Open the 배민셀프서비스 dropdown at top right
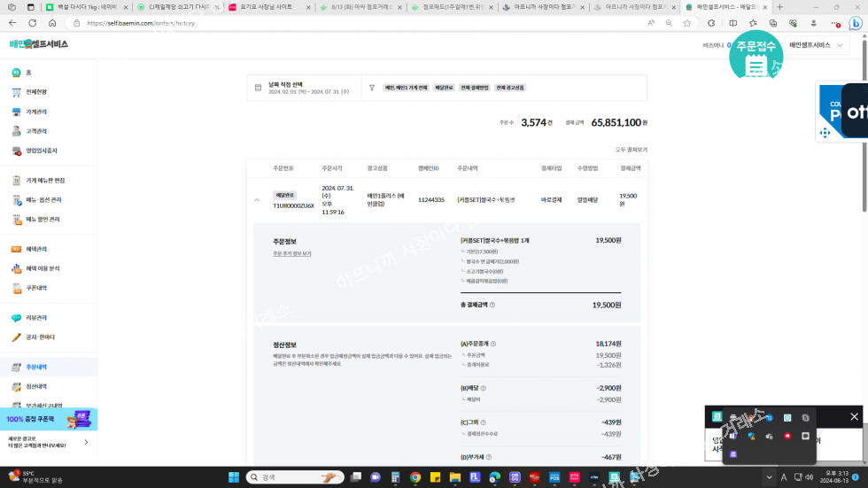This screenshot has height=488, width=868. pos(814,44)
